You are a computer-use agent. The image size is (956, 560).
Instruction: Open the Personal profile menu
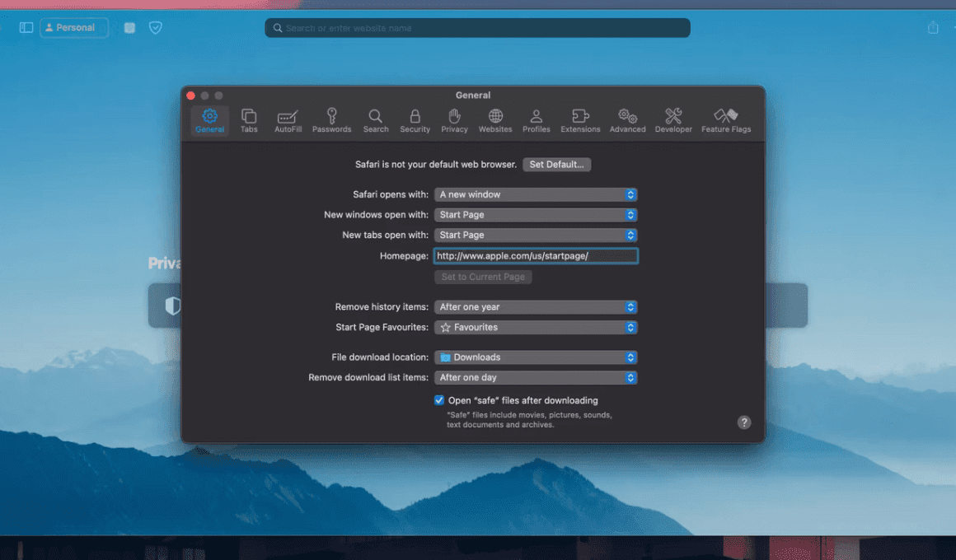pyautogui.click(x=74, y=27)
